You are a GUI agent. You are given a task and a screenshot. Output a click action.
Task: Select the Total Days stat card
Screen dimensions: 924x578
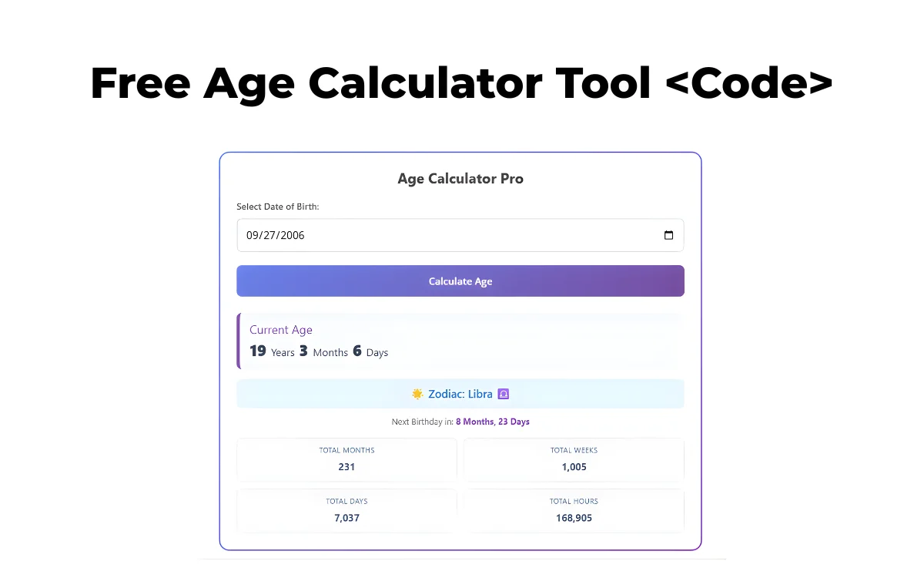(x=346, y=510)
